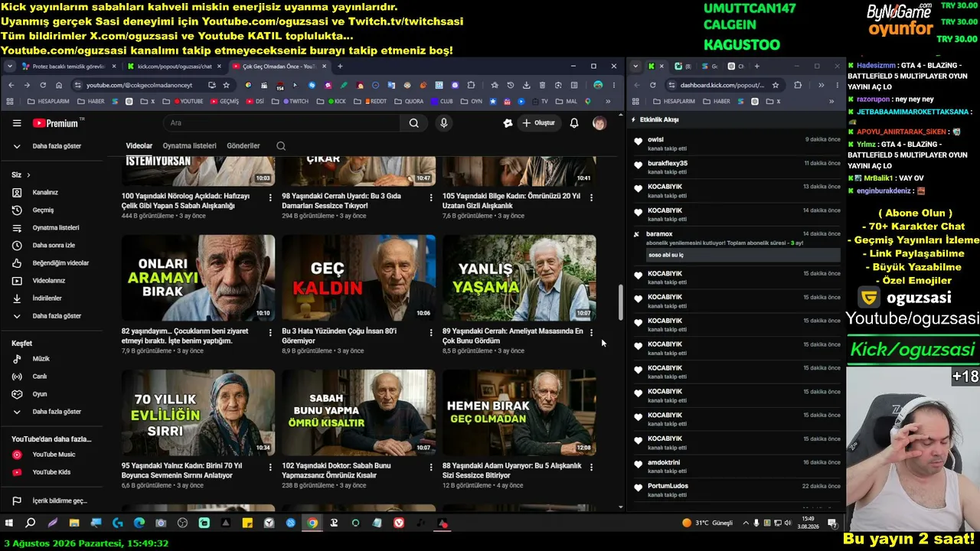The height and width of the screenshot is (551, 980).
Task: Open the 70 Yıllık Evliliğin Sırrı video title
Action: 182,471
